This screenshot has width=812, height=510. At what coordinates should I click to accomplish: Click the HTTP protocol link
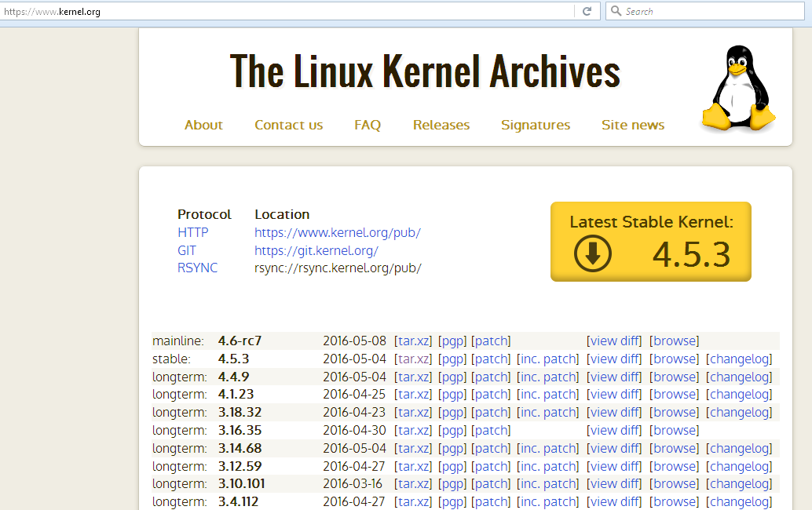192,233
